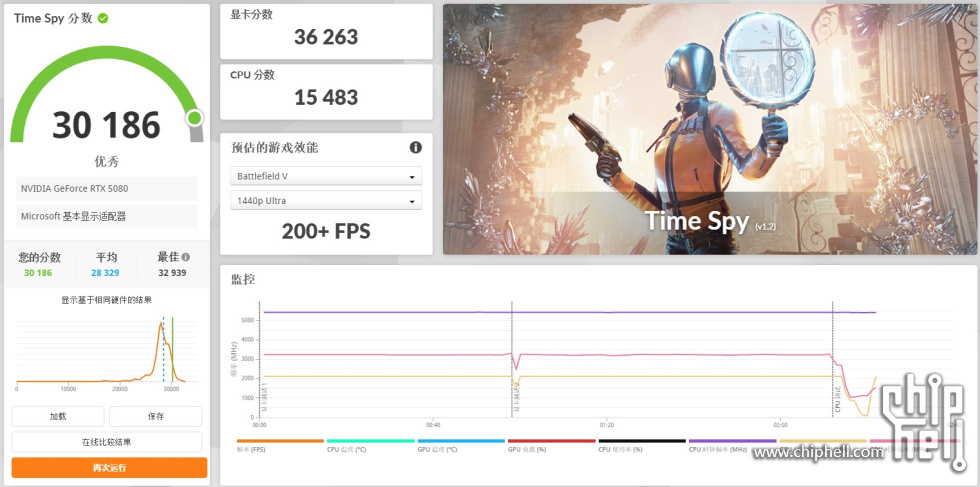This screenshot has width=980, height=487.
Task: Click the green dot on the score gauge
Action: tap(194, 118)
